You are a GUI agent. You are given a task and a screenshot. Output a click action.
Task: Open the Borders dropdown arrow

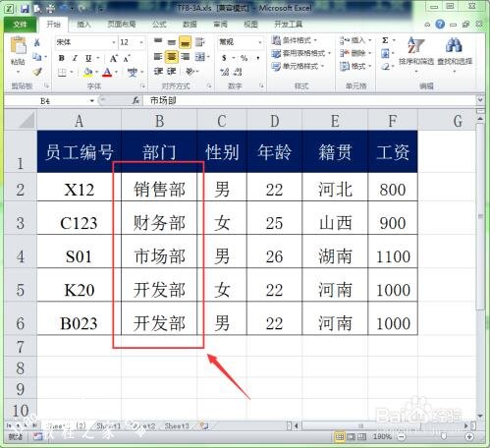[x=72, y=72]
